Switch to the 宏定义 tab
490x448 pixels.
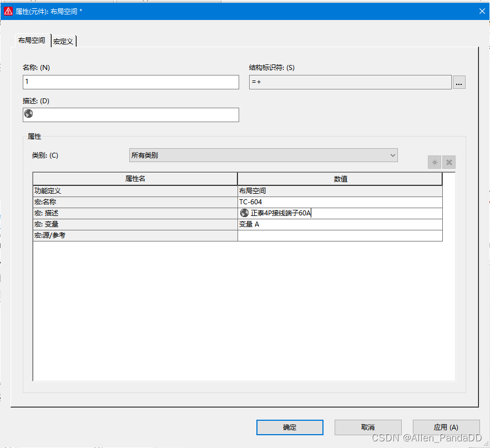coord(63,41)
